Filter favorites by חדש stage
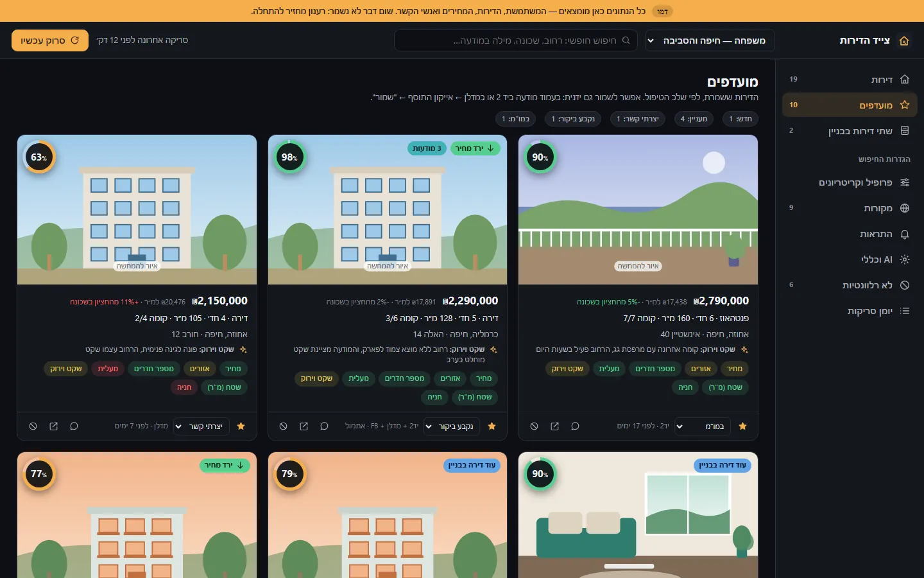This screenshot has width=924, height=578. tap(740, 119)
